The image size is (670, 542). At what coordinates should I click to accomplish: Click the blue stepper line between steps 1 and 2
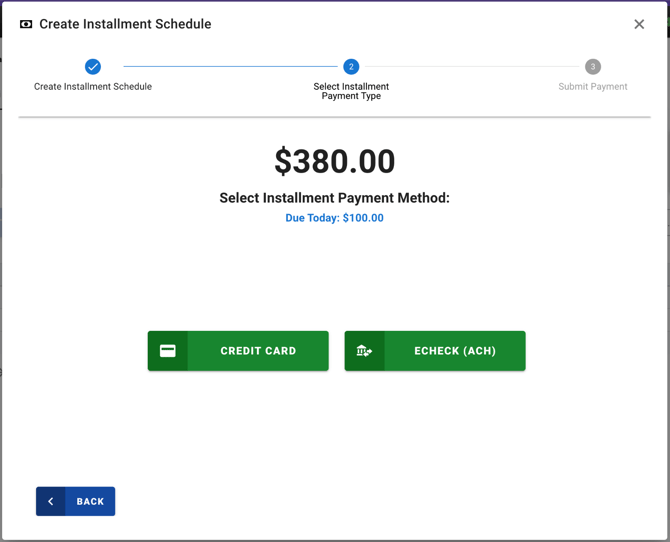(x=230, y=67)
